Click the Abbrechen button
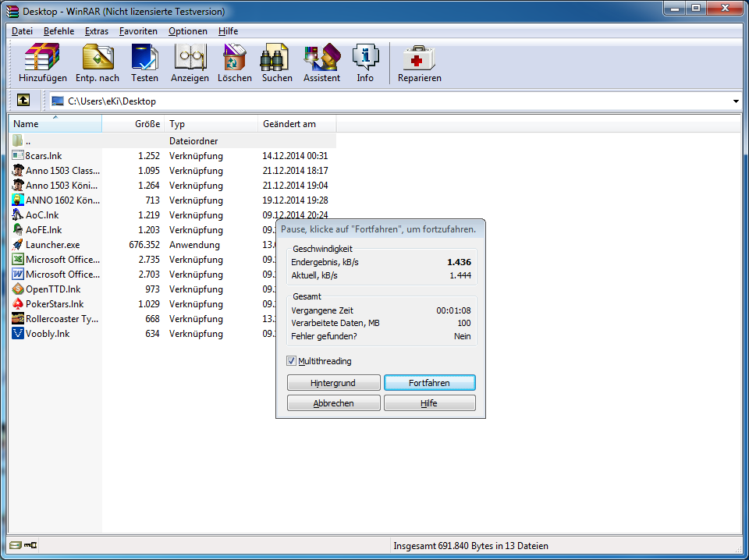The width and height of the screenshot is (749, 560). (333, 403)
